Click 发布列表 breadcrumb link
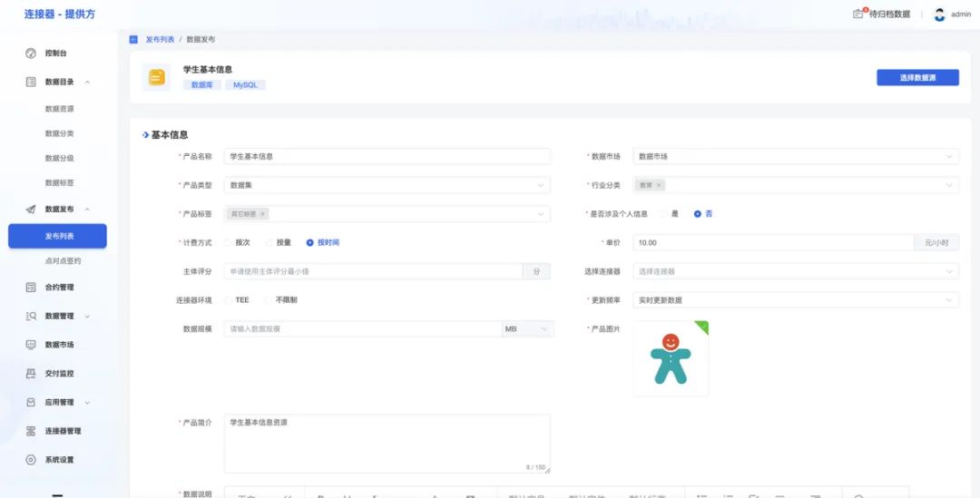The width and height of the screenshot is (980, 498). [160, 40]
